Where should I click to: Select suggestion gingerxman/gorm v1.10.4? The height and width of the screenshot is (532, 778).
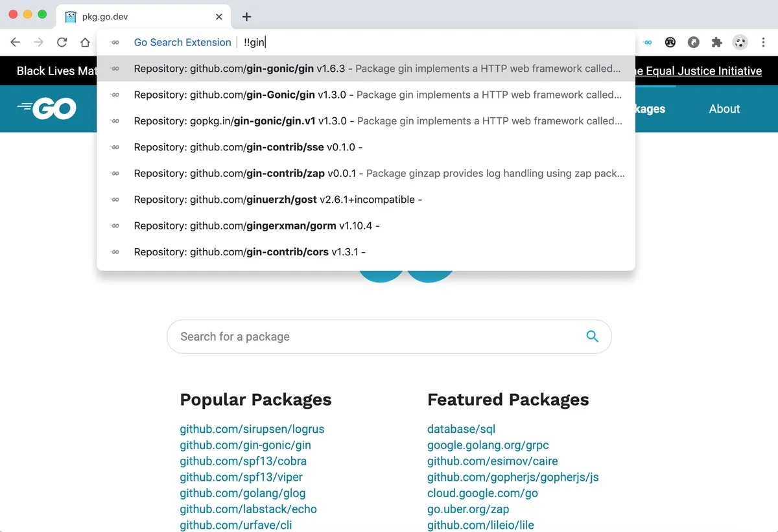pyautogui.click(x=366, y=226)
